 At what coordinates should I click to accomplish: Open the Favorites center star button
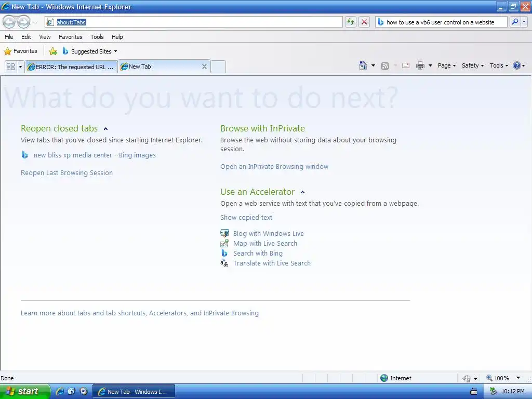coord(20,51)
